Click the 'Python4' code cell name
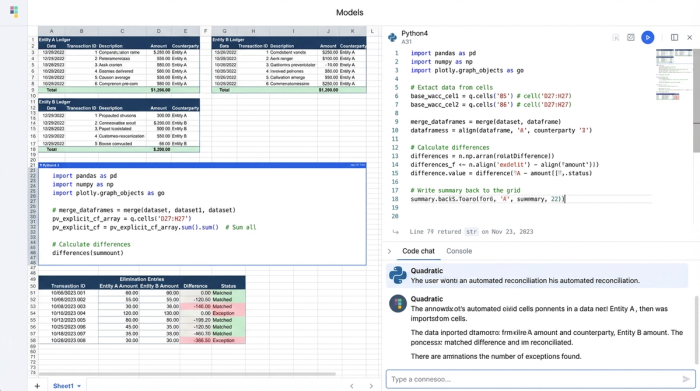The width and height of the screenshot is (700, 391). pyautogui.click(x=414, y=33)
